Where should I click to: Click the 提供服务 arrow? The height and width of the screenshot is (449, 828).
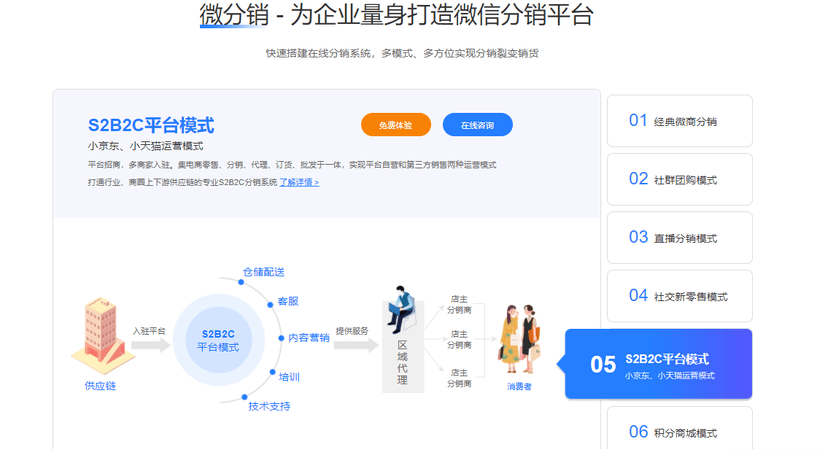356,345
